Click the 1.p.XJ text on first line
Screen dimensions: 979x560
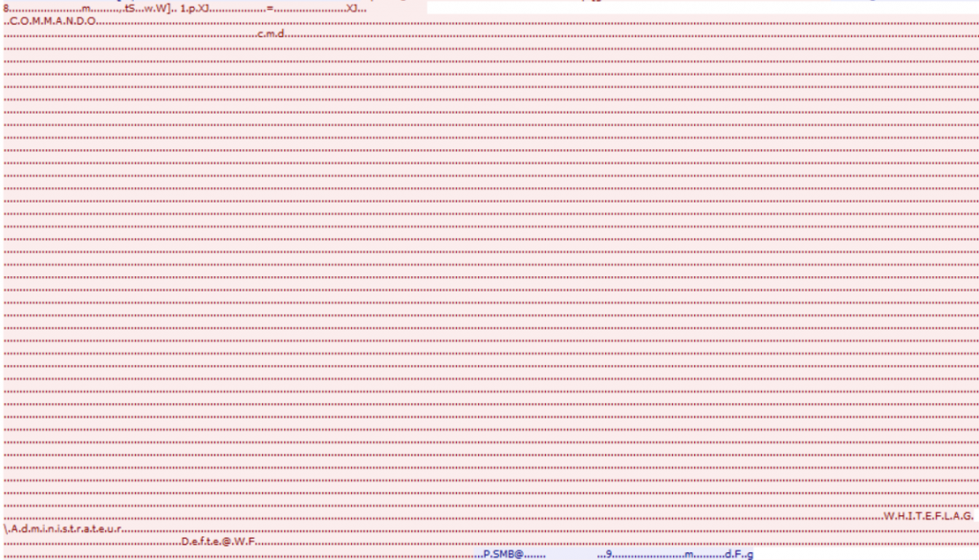click(x=195, y=9)
